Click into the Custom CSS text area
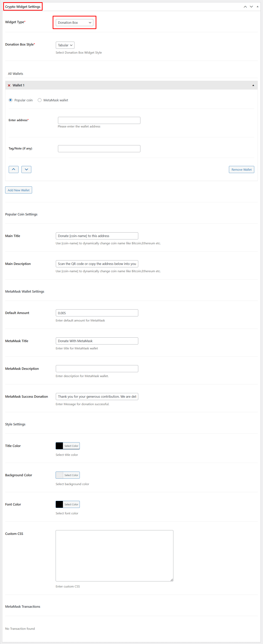Viewport: 263px width, 644px height. 114,555
